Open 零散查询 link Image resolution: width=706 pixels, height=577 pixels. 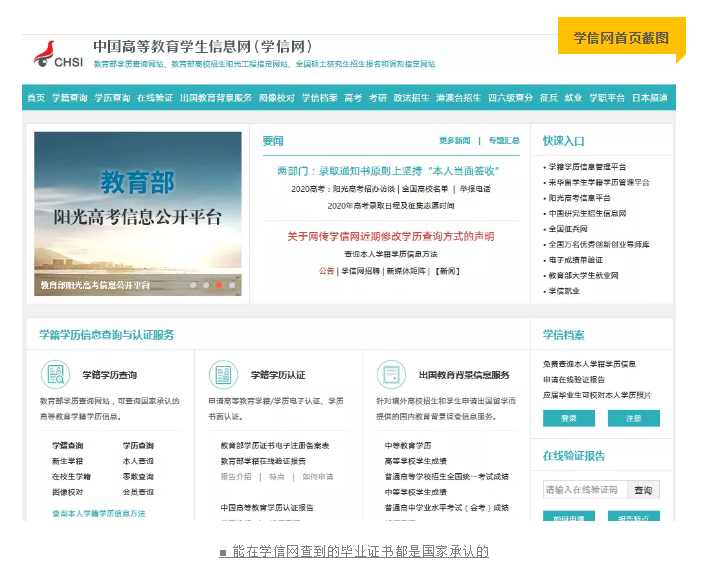(138, 477)
